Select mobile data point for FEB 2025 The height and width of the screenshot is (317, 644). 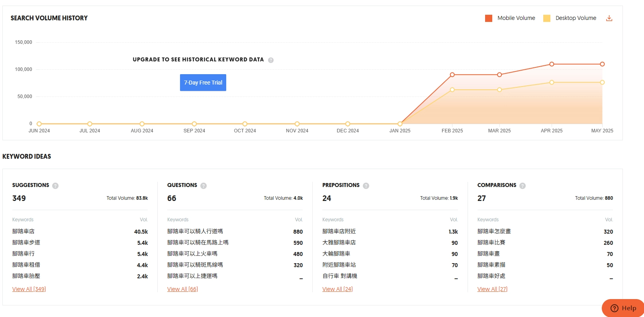coord(452,75)
